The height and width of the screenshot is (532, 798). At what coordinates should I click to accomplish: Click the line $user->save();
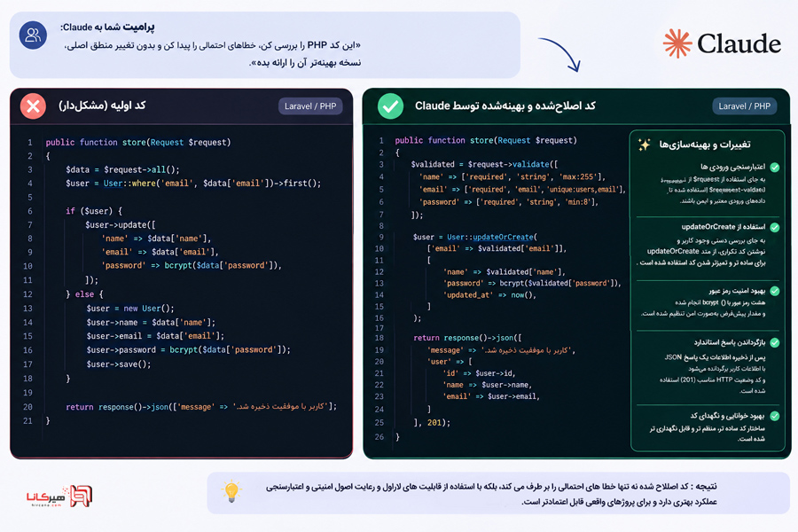[x=119, y=364]
